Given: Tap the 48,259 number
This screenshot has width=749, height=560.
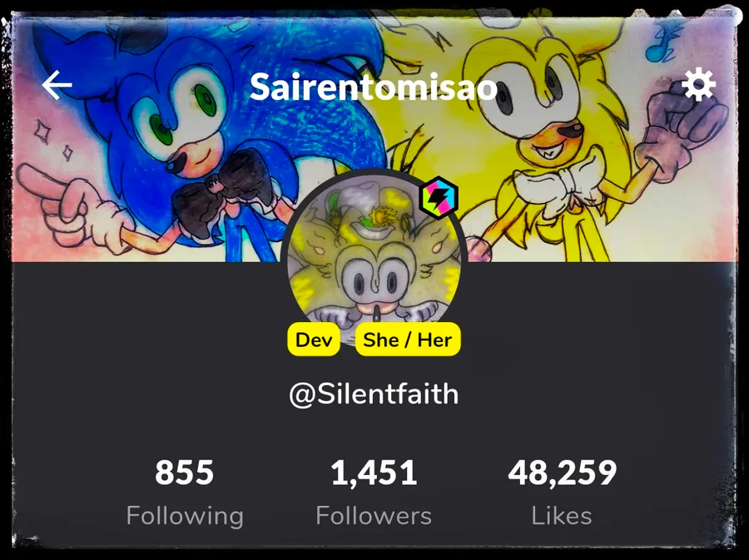Looking at the screenshot, I should click(563, 473).
